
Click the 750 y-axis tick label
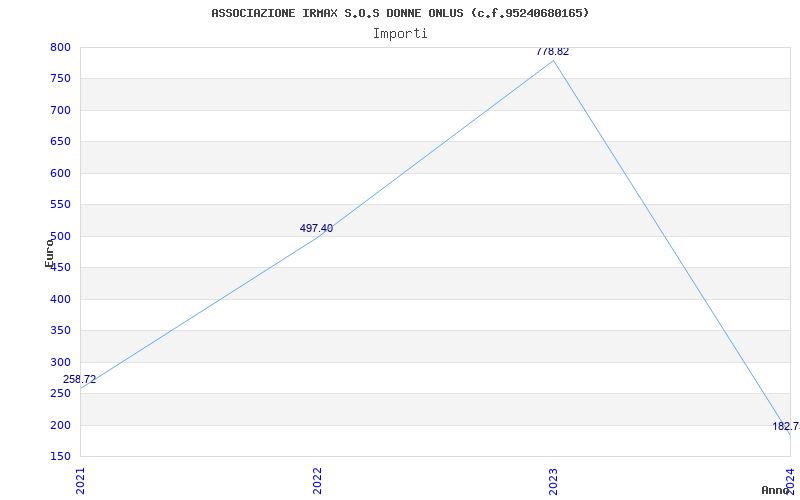click(60, 79)
